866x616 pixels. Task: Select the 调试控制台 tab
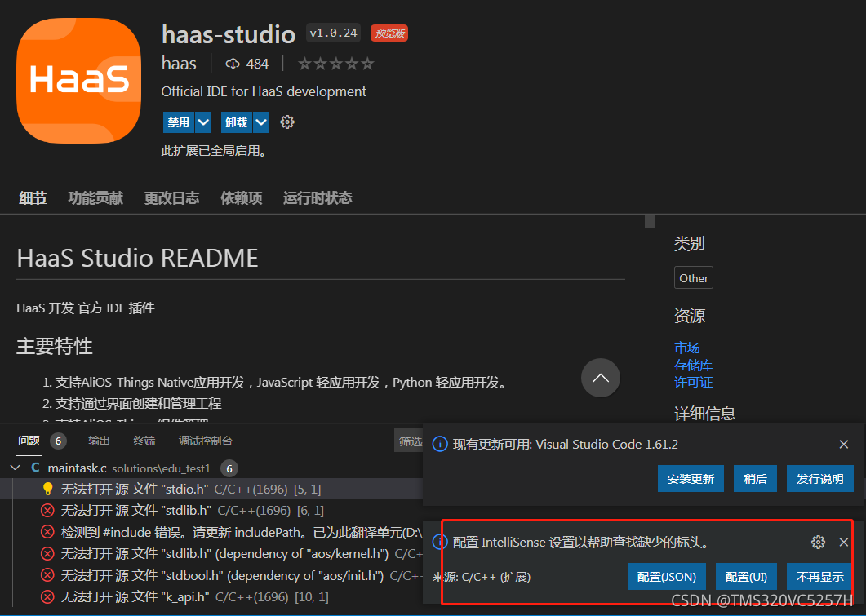coord(205,441)
